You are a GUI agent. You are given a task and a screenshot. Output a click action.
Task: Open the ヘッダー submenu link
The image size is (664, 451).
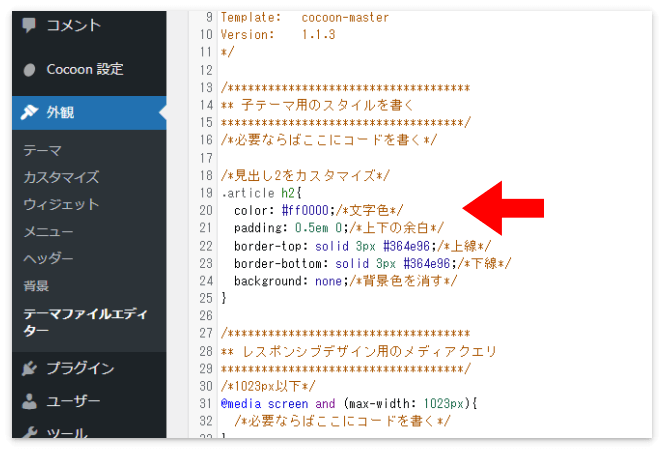point(48,258)
